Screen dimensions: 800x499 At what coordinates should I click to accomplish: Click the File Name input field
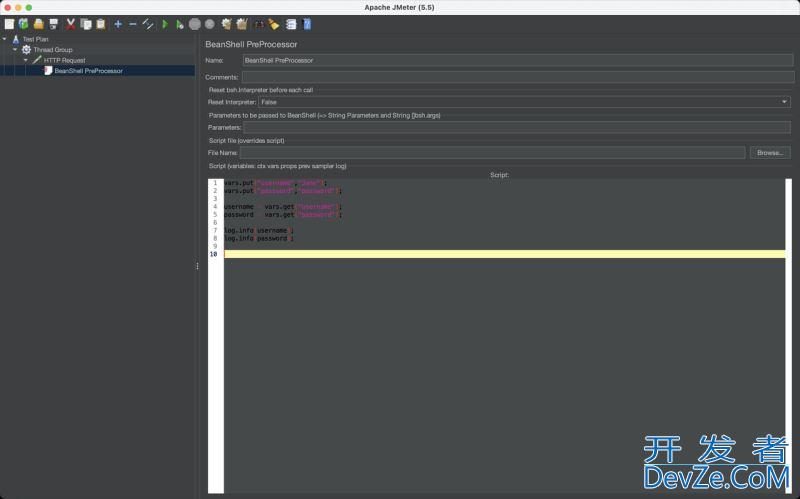tap(492, 153)
